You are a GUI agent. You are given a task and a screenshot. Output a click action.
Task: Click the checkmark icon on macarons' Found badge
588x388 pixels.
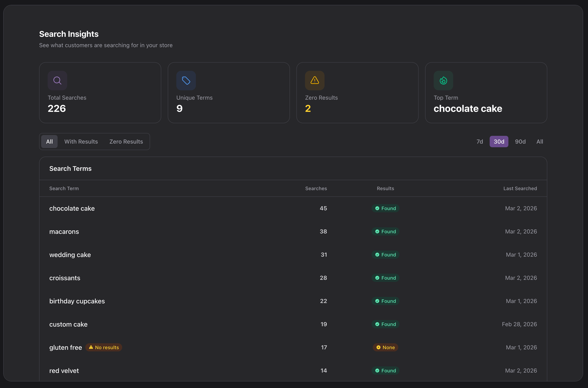pyautogui.click(x=377, y=231)
